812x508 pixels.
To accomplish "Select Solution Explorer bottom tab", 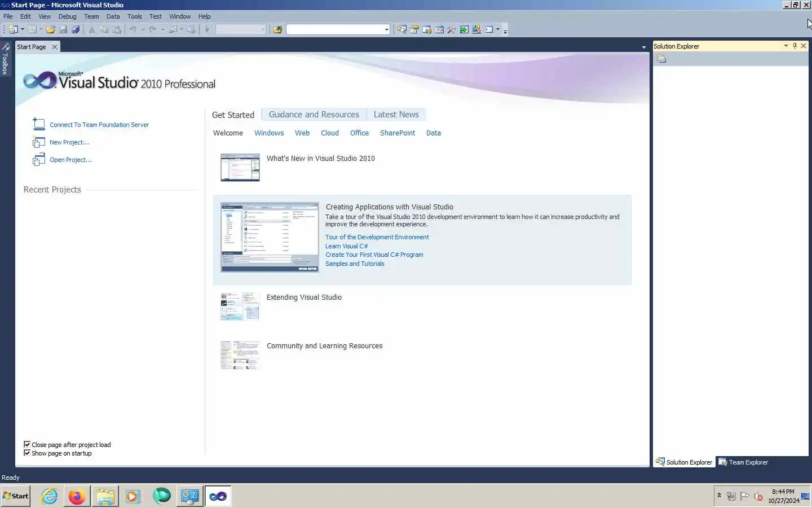I will pos(684,462).
